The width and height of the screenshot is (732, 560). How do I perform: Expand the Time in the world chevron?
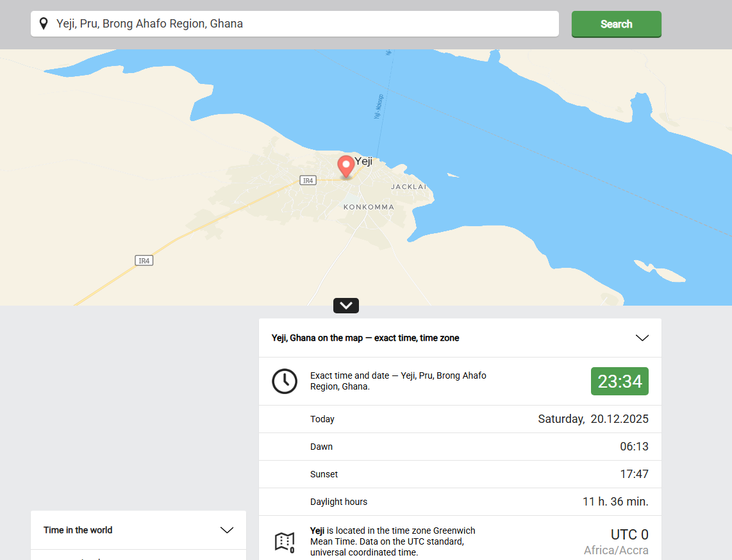227,530
